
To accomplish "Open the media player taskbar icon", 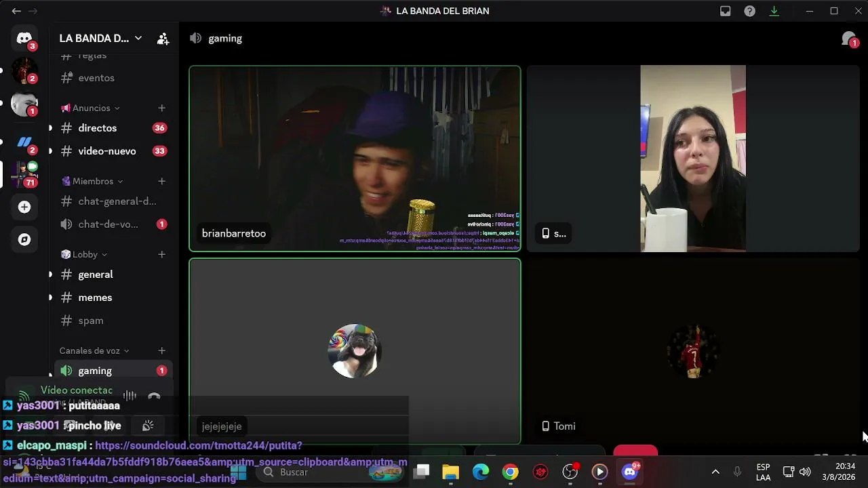I will [x=600, y=472].
